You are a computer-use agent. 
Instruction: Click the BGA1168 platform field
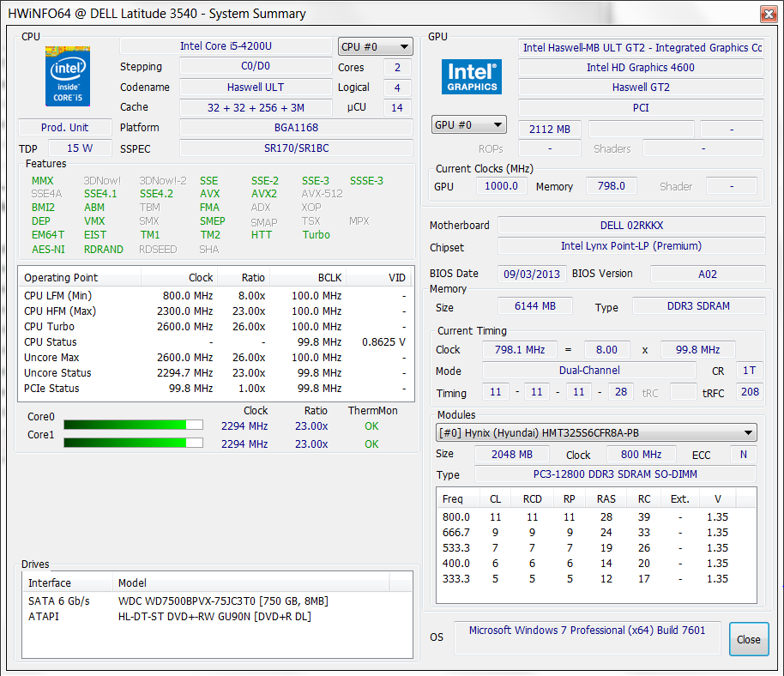click(x=296, y=128)
